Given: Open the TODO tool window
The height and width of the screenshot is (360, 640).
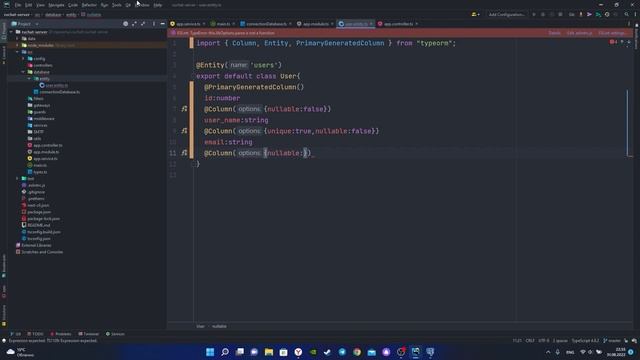Looking at the screenshot, I should point(35,334).
